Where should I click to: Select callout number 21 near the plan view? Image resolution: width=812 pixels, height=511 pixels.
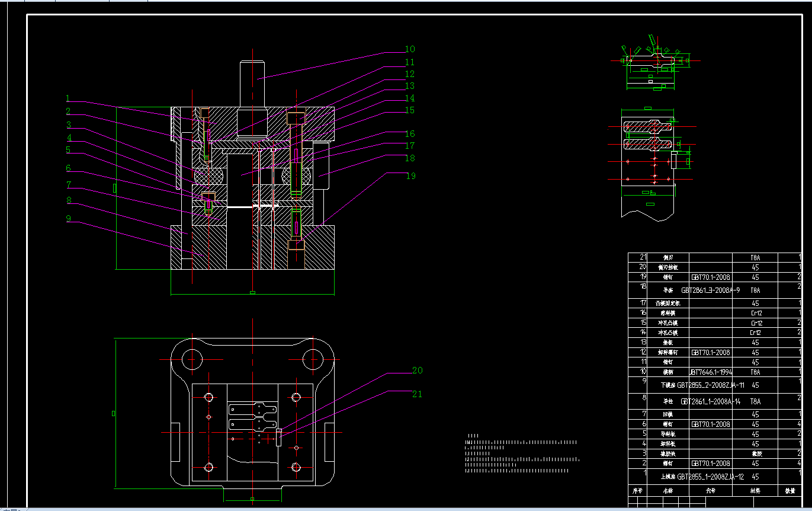tap(417, 394)
